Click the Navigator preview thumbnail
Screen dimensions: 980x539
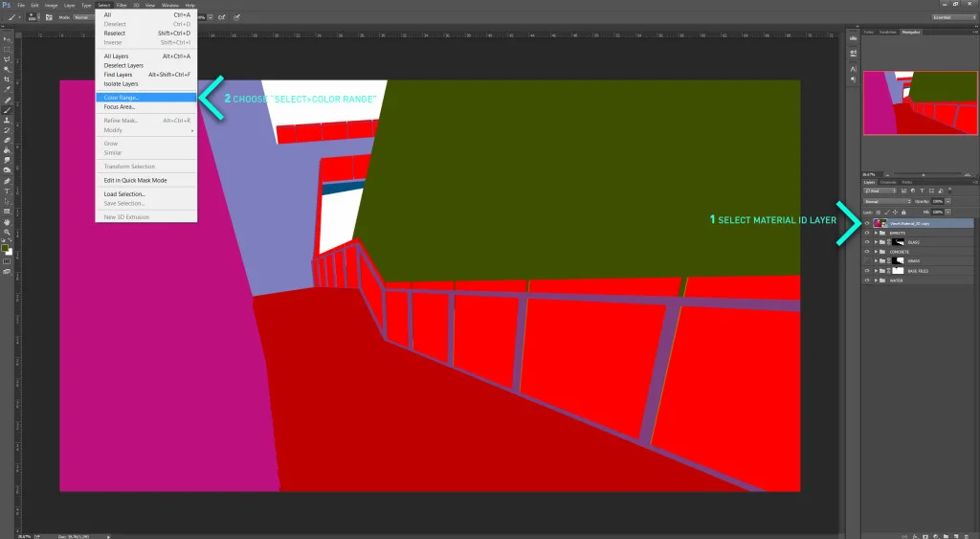tap(920, 102)
